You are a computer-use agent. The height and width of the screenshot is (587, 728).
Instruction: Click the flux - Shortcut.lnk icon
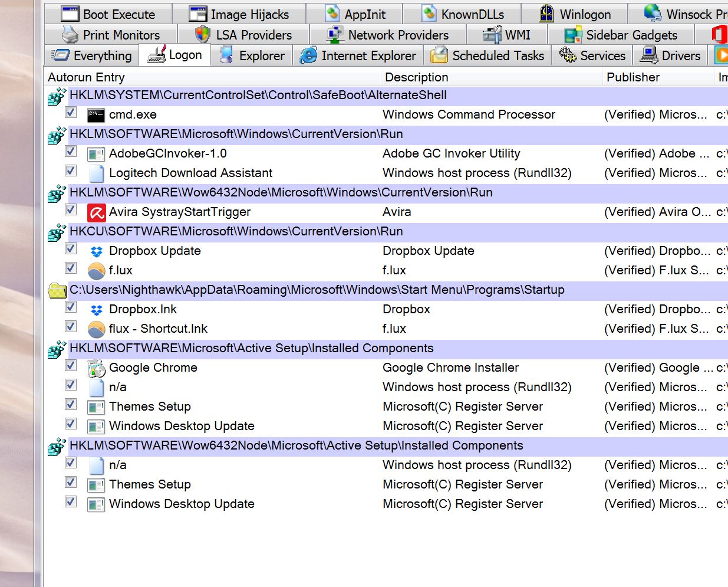pos(96,330)
